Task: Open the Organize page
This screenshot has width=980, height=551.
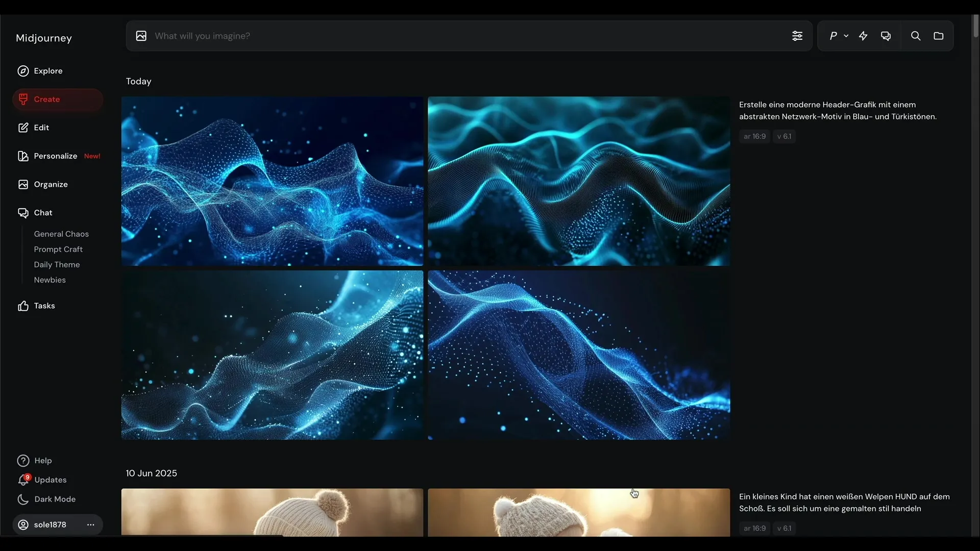Action: click(50, 184)
